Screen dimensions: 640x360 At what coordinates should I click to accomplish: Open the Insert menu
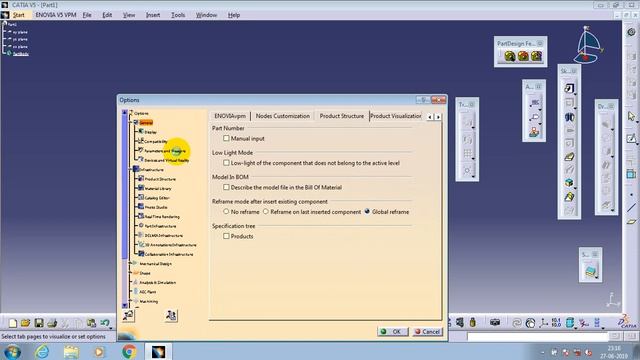(153, 15)
